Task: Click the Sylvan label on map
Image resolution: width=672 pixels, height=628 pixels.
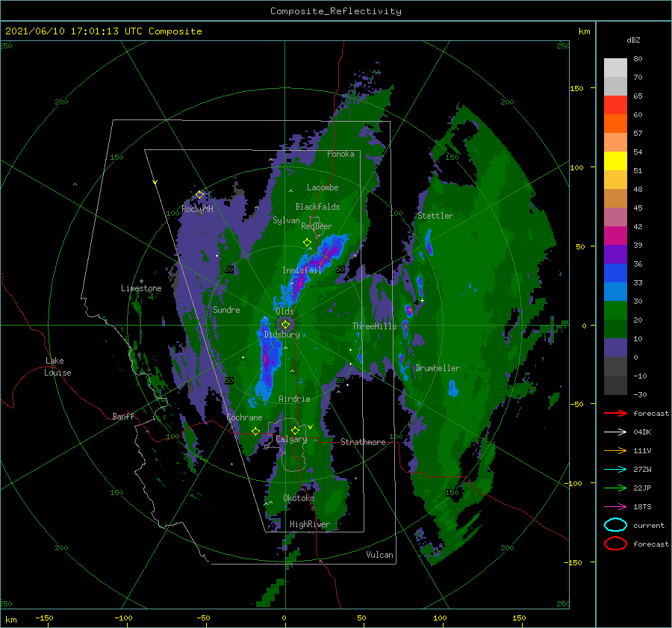Action: [x=286, y=220]
